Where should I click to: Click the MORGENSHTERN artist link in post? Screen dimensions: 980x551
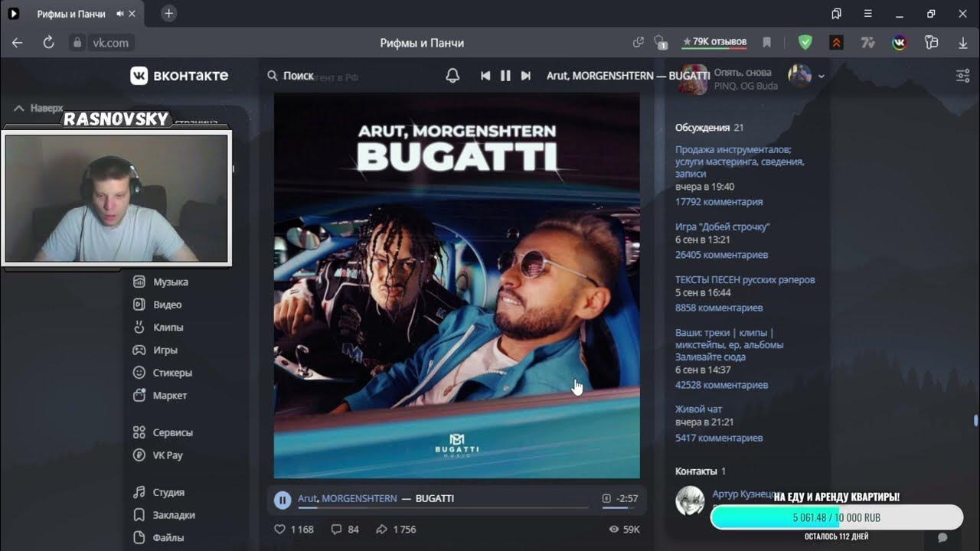[x=359, y=498]
